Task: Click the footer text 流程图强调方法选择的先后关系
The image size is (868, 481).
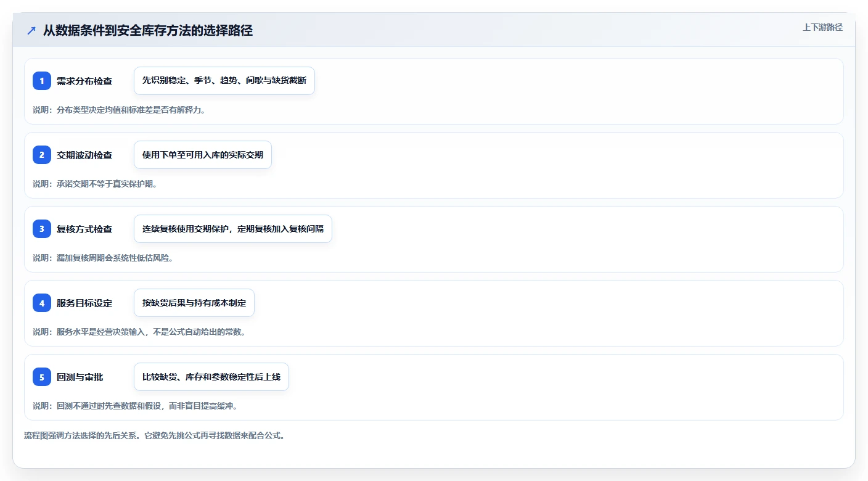Action: [155, 435]
